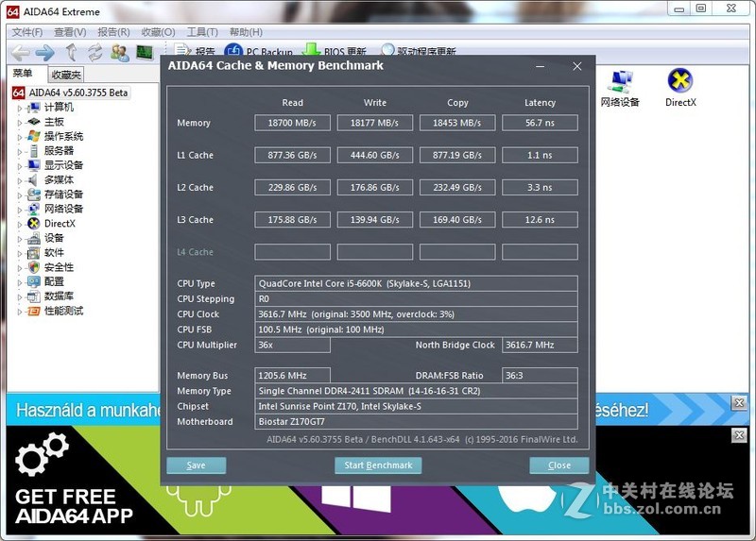Click the BIOS update toolbar button
The image size is (756, 541).
pyautogui.click(x=335, y=51)
